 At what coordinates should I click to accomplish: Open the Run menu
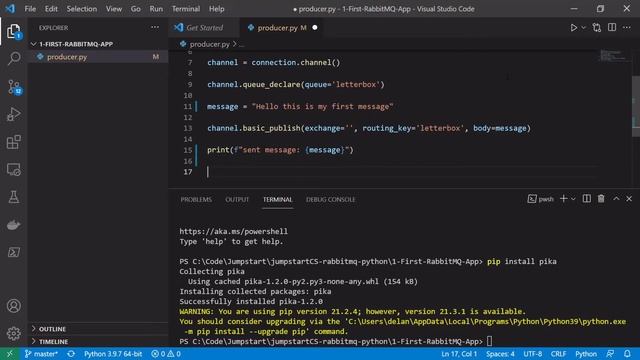[156, 9]
